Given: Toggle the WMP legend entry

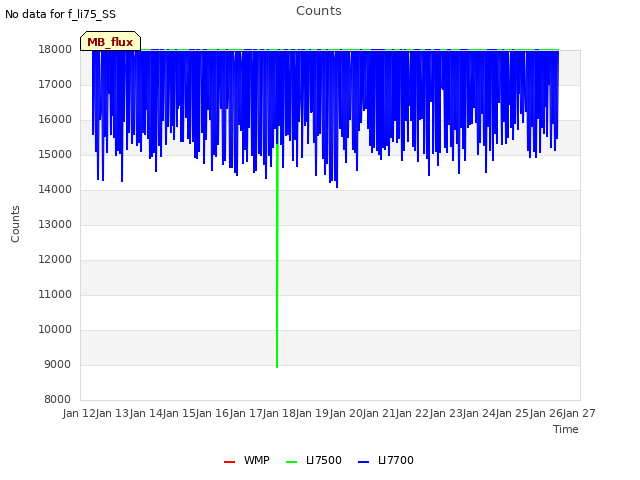Looking at the screenshot, I should 247,460.
